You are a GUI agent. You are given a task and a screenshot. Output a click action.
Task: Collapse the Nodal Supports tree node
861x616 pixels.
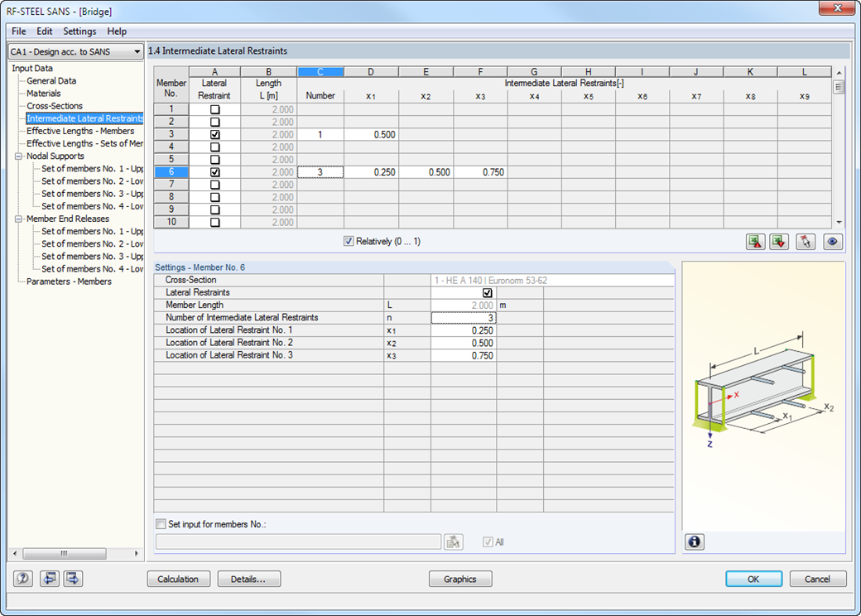(x=19, y=156)
